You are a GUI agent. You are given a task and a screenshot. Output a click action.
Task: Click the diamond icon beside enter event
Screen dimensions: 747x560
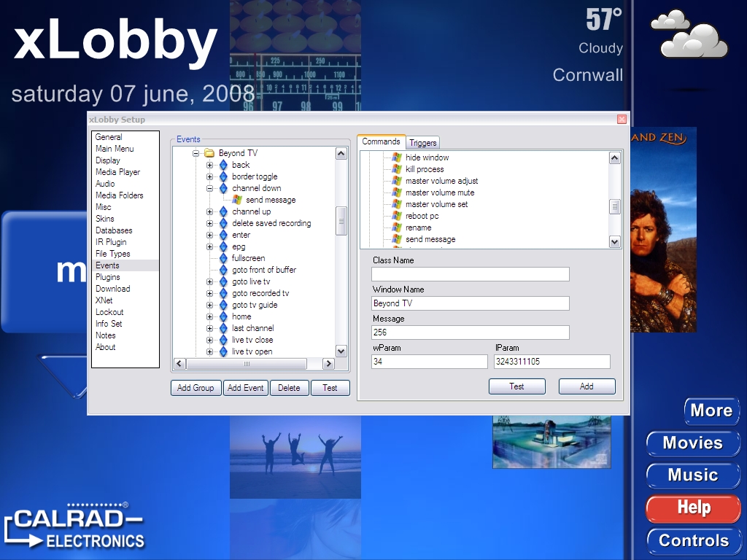tap(223, 235)
